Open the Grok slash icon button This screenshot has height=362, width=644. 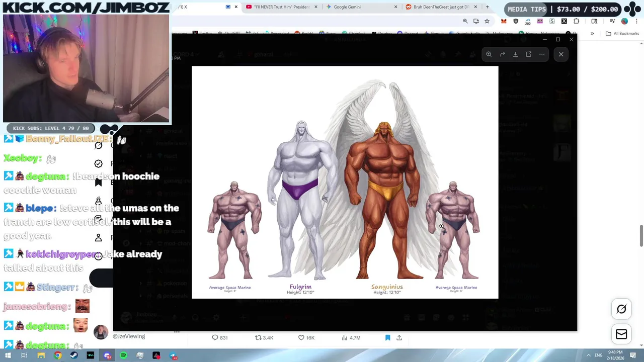point(621,309)
